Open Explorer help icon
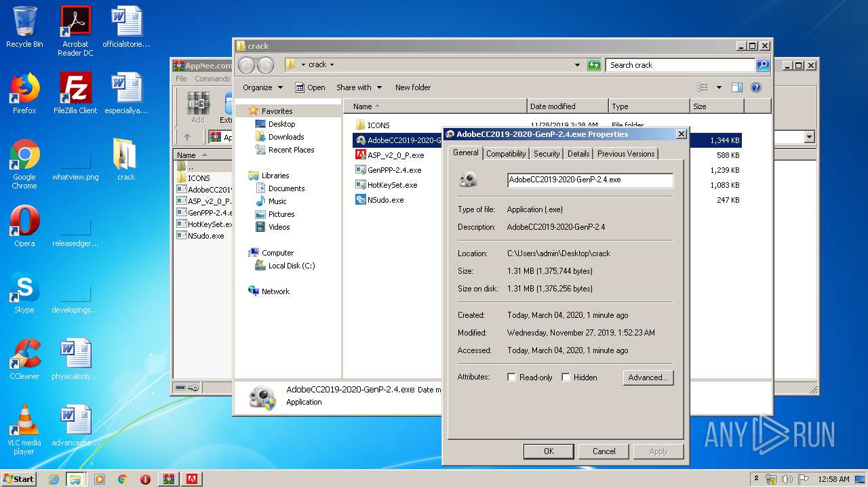 point(756,87)
